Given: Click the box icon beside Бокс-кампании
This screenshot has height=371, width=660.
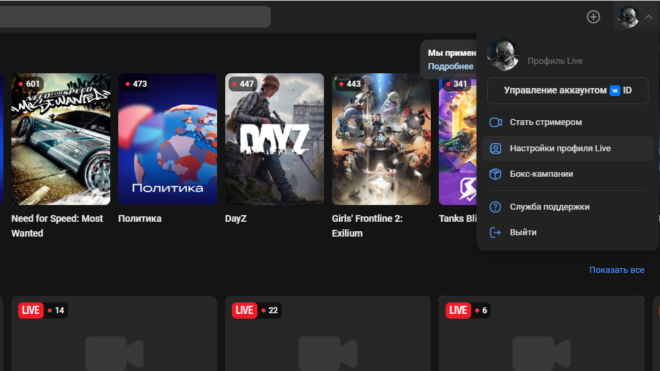Looking at the screenshot, I should coord(495,174).
